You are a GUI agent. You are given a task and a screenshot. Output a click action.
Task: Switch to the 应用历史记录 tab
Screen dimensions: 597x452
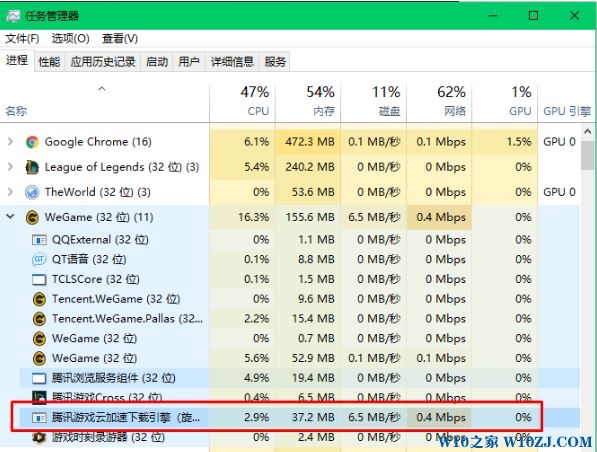pos(103,61)
